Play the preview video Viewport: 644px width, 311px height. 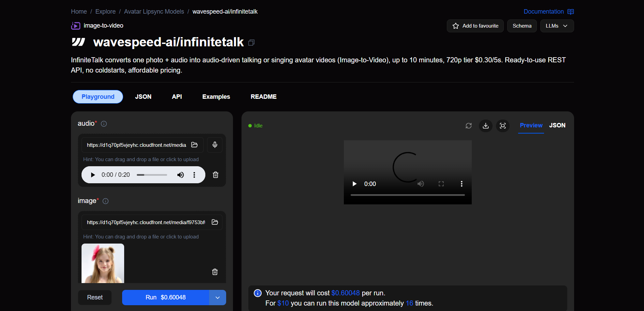tap(354, 184)
